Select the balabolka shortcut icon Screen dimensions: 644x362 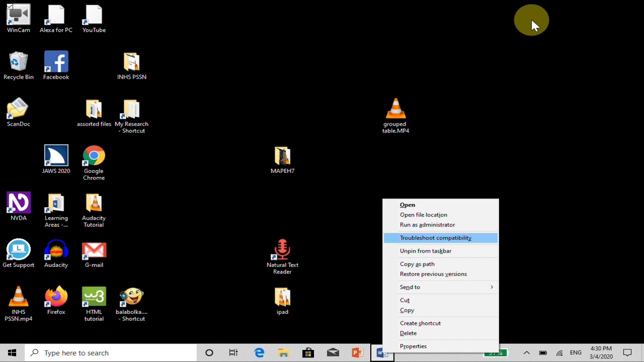click(x=131, y=304)
